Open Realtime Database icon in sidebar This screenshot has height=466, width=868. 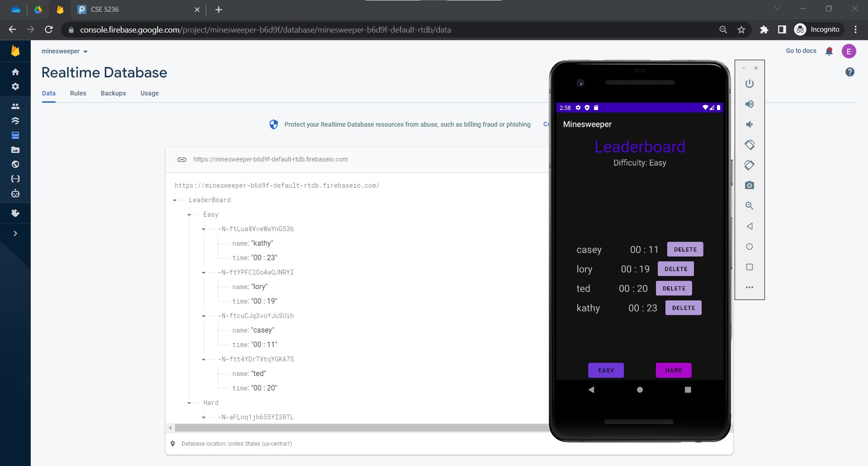[15, 135]
